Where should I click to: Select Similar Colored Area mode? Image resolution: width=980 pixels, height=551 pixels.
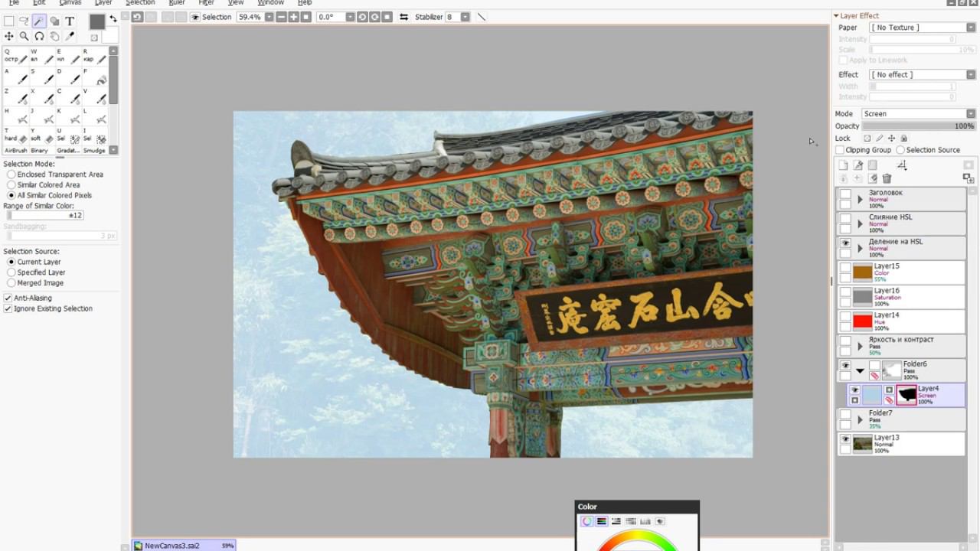click(11, 185)
